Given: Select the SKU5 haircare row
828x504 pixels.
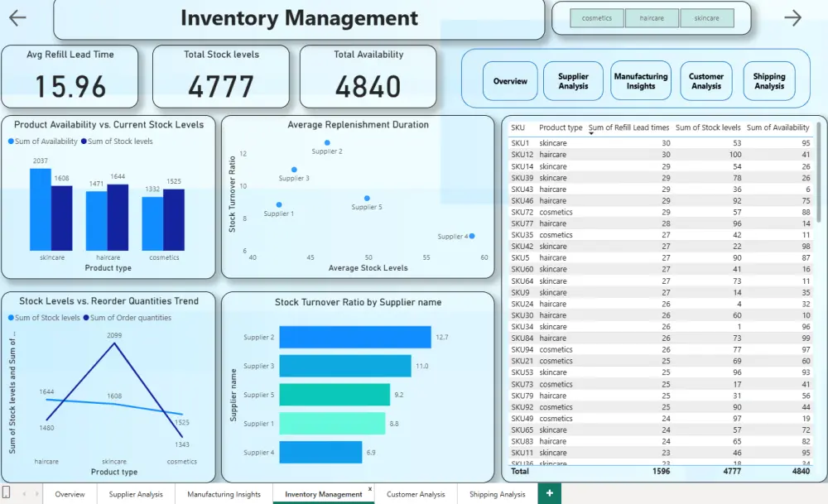Looking at the screenshot, I should [660, 257].
